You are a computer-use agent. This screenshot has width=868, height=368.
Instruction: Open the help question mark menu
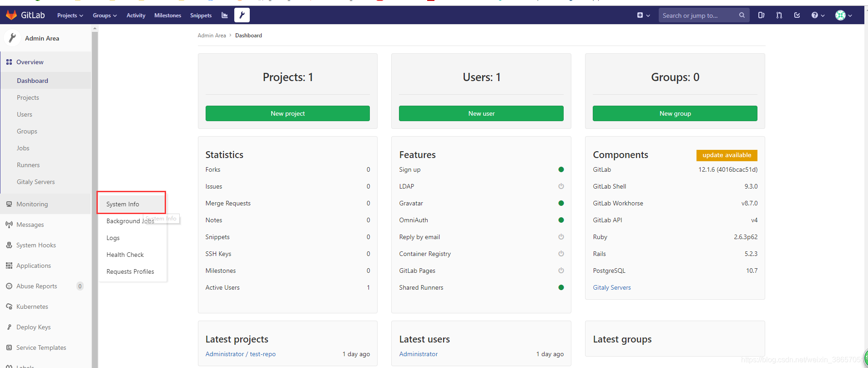pyautogui.click(x=818, y=15)
